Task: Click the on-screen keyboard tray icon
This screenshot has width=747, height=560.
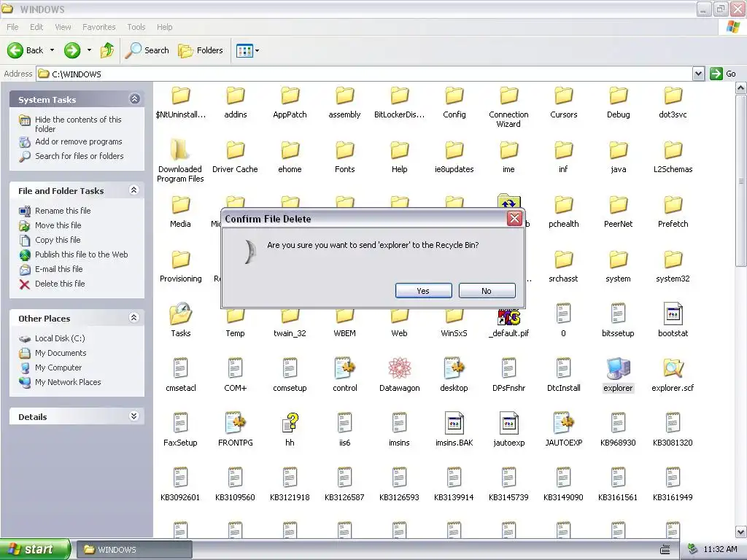Action: (x=665, y=550)
